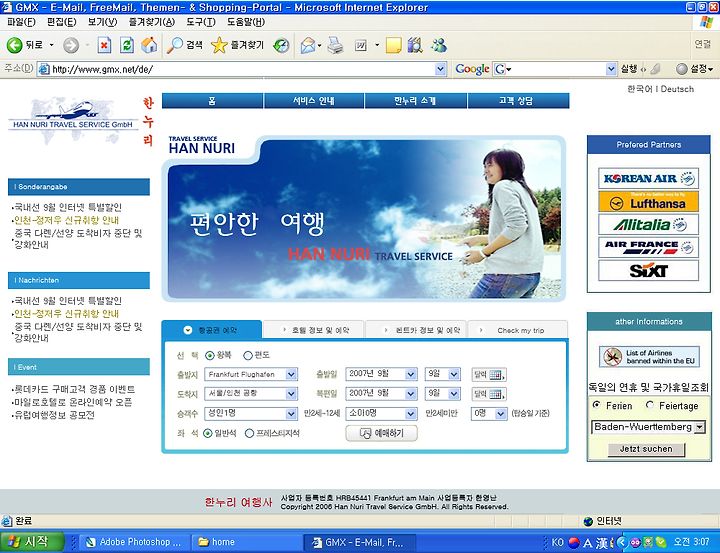Image resolution: width=720 pixels, height=553 pixels.
Task: Select the 왕복 round-trip radio button
Action: point(210,356)
